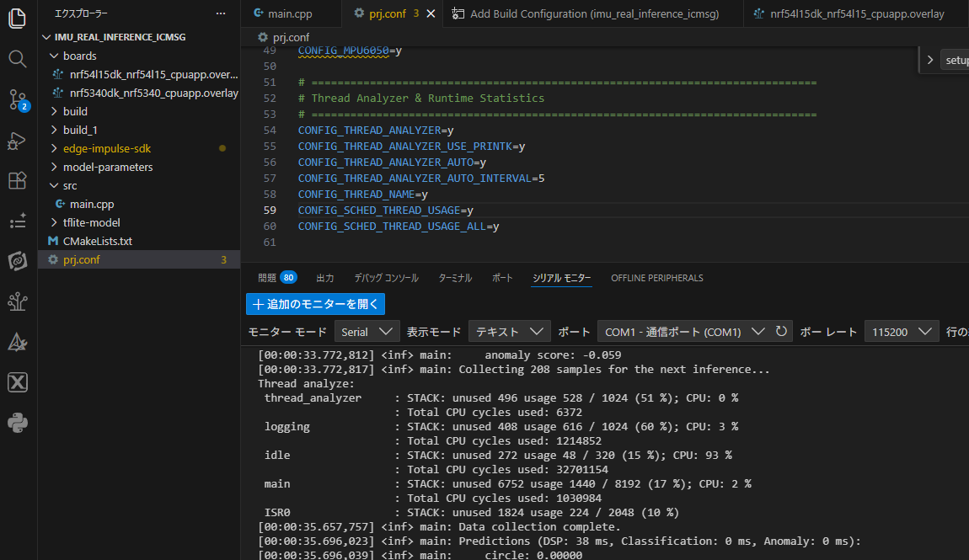Open the Run and Debug view
Image resolution: width=969 pixels, height=560 pixels.
18,141
